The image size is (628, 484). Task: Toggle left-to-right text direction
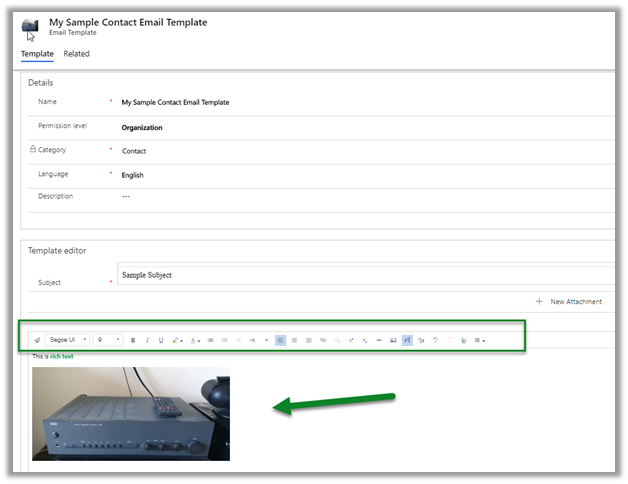407,340
